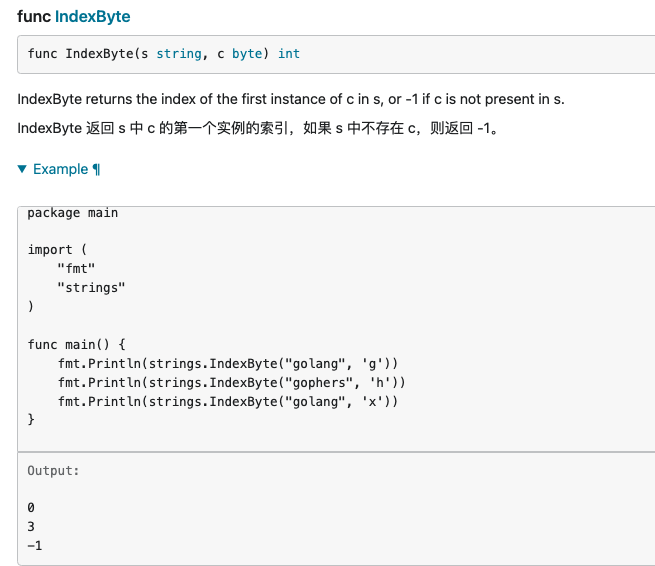655x566 pixels.
Task: Click the func IndexByte signature box
Action: pyautogui.click(x=400, y=54)
